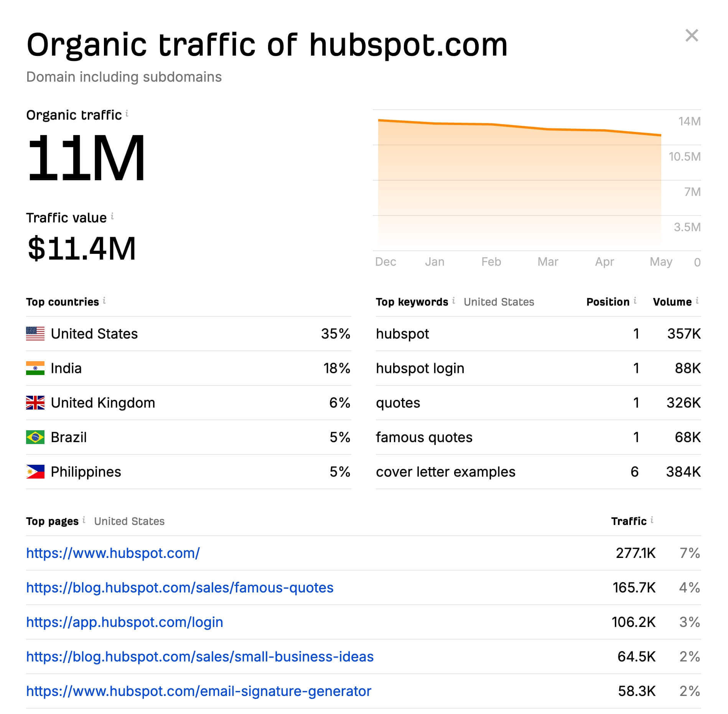Click the 58.3K traffic value
The width and height of the screenshot is (728, 714).
[637, 691]
